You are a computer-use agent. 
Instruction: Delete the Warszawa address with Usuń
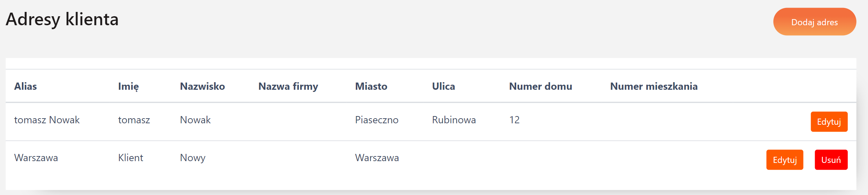(x=831, y=160)
